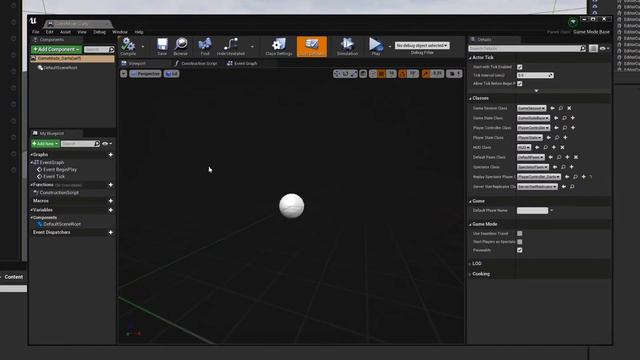Viewport: 640px width, 360px height.
Task: Add a new variable with plus icon
Action: (111, 210)
